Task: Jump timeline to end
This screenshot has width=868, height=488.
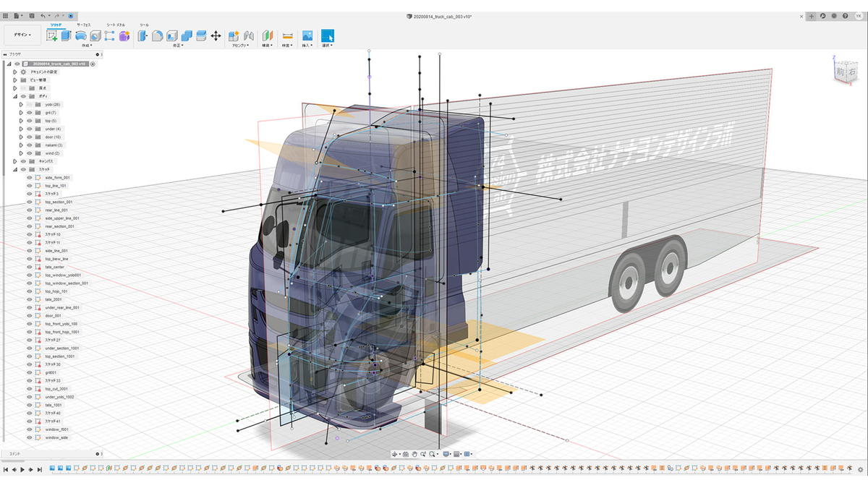Action: (38, 469)
